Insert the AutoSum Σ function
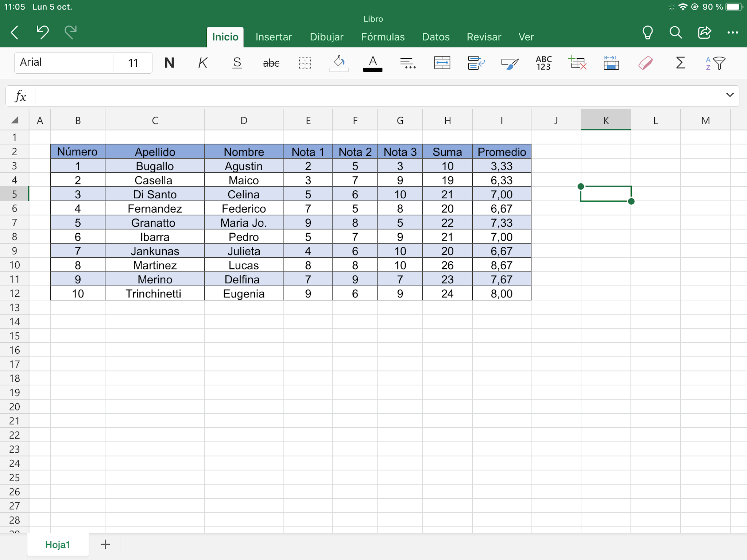 680,63
